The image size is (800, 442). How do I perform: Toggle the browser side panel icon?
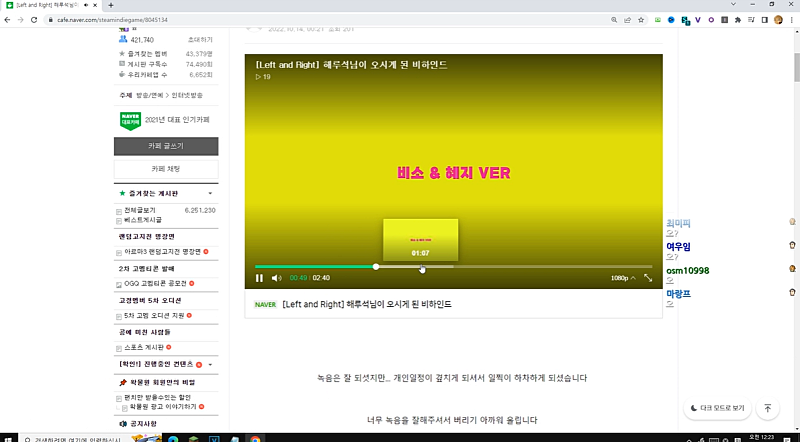[764, 20]
